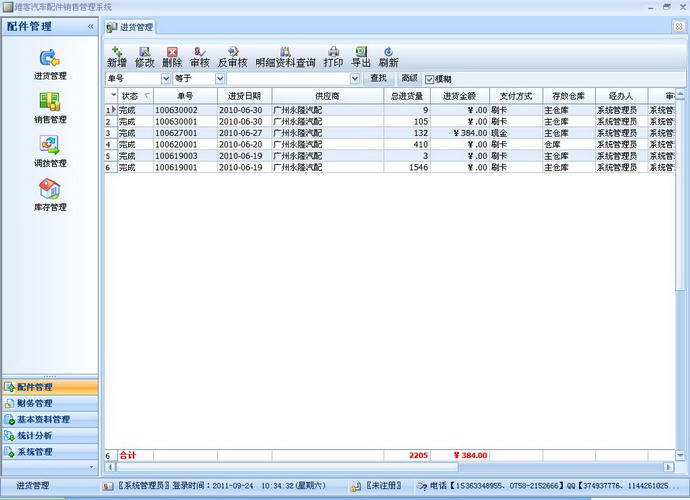The height and width of the screenshot is (500, 690).
Task: Sort by the 单号 column header
Action: 185,96
